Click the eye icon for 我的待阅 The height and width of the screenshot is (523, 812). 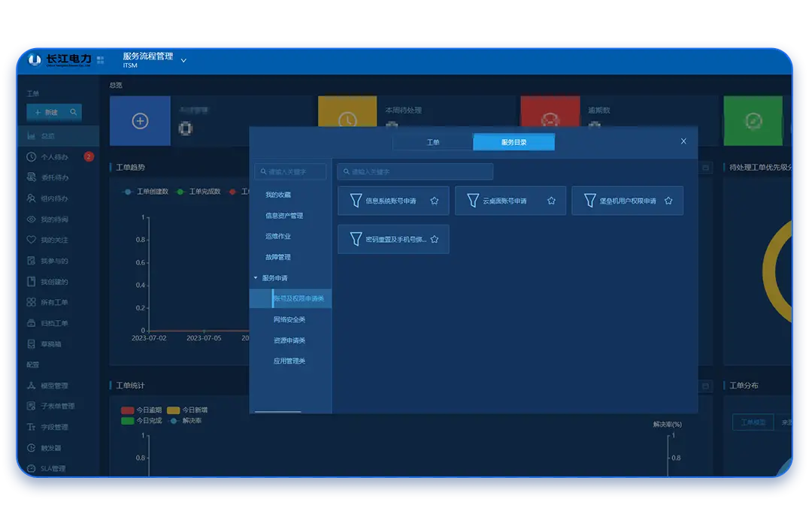[x=31, y=219]
